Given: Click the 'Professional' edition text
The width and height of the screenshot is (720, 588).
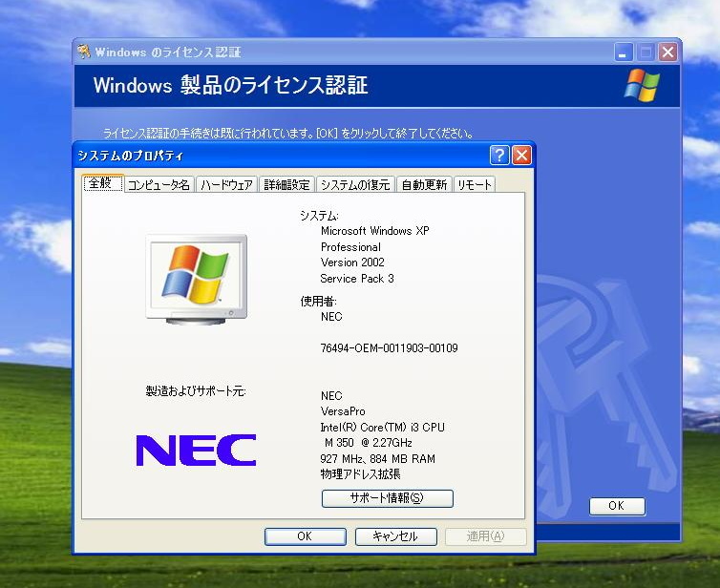Looking at the screenshot, I should point(350,247).
